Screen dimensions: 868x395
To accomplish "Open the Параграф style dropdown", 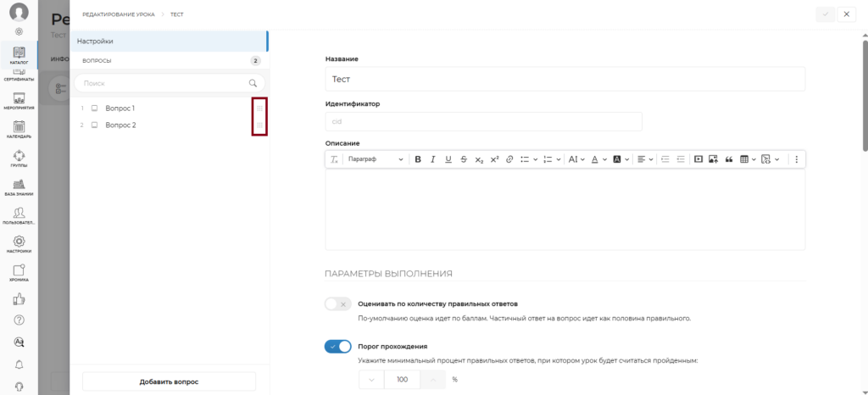I will tap(376, 159).
